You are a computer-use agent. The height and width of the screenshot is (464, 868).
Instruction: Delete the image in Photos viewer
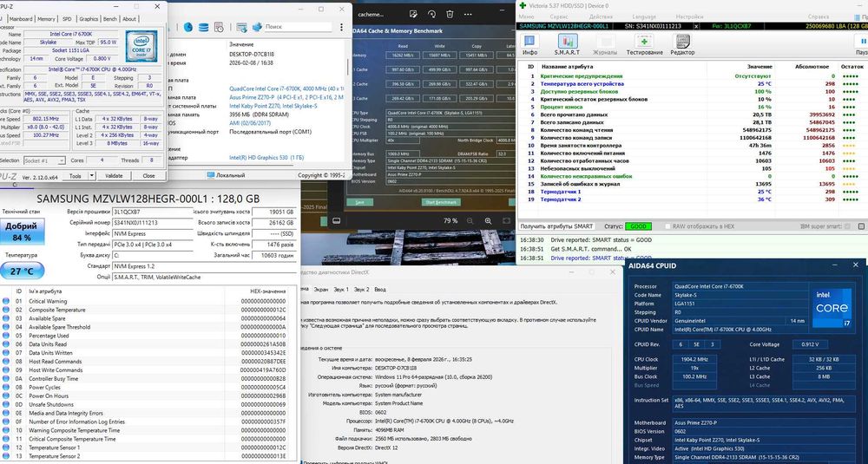click(x=450, y=15)
